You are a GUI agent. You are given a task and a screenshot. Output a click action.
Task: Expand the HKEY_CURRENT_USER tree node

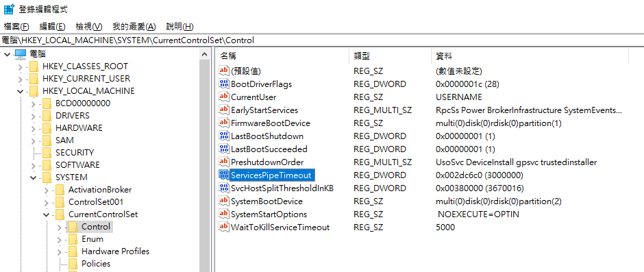tap(21, 79)
